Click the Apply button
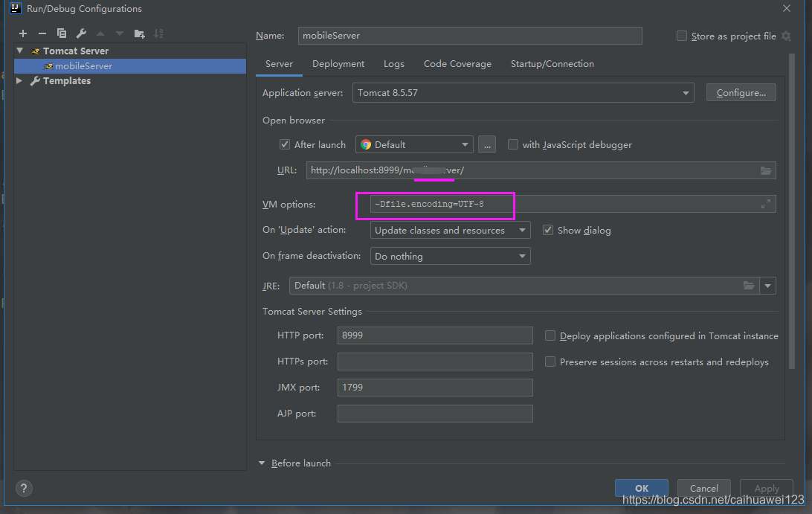812x514 pixels. pyautogui.click(x=767, y=488)
